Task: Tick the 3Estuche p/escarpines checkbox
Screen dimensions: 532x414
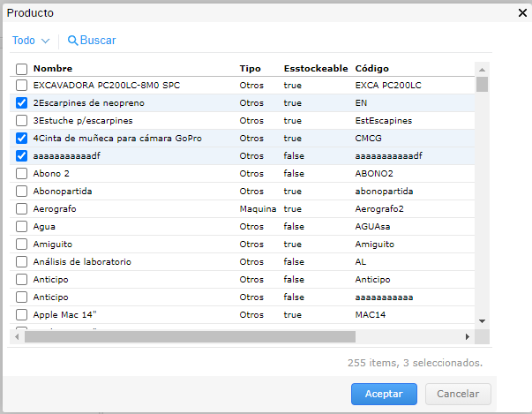Action: tap(21, 121)
